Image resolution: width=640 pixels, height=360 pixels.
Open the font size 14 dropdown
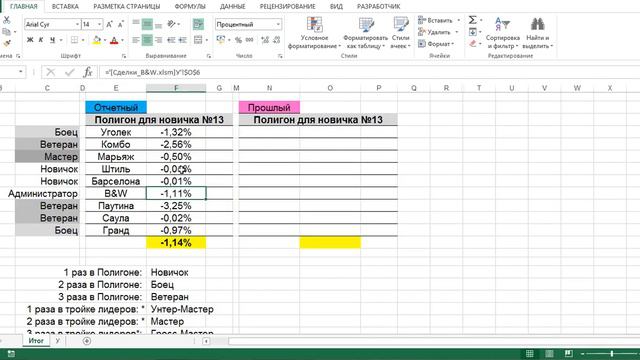(99, 24)
